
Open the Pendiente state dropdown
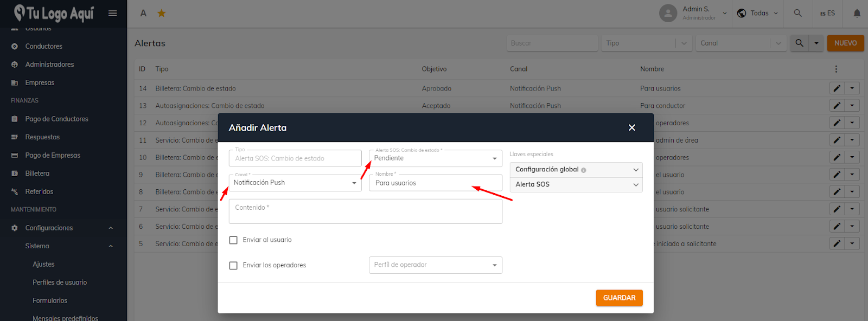tap(436, 158)
